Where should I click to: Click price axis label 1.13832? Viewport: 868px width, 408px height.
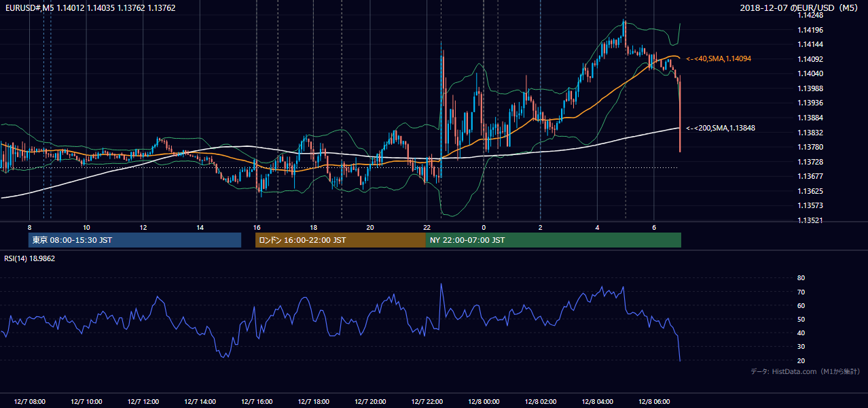point(810,133)
